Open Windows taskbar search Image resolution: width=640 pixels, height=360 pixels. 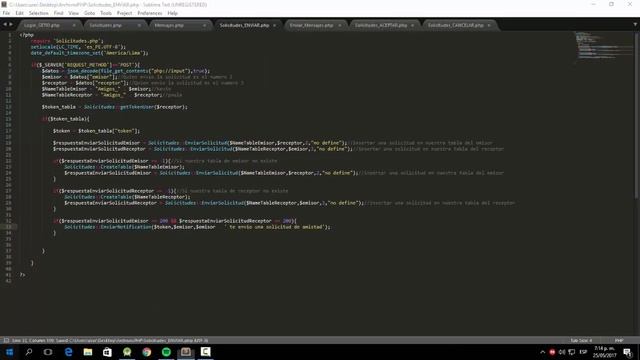[29, 352]
